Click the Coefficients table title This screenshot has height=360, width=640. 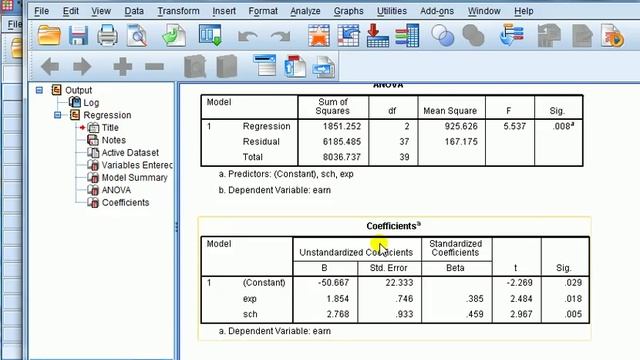pyautogui.click(x=393, y=226)
